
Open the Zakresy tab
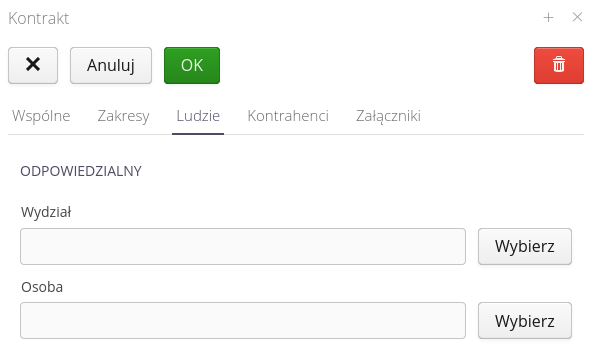pos(123,116)
